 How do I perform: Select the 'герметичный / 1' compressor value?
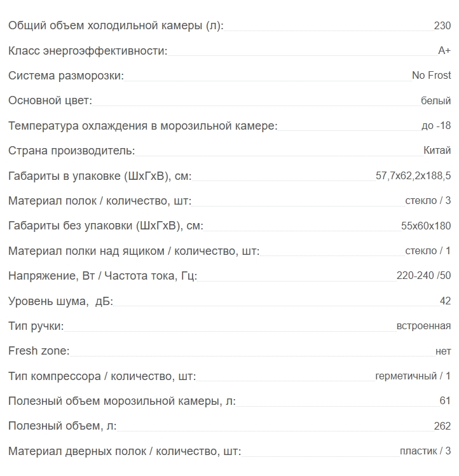(x=413, y=376)
